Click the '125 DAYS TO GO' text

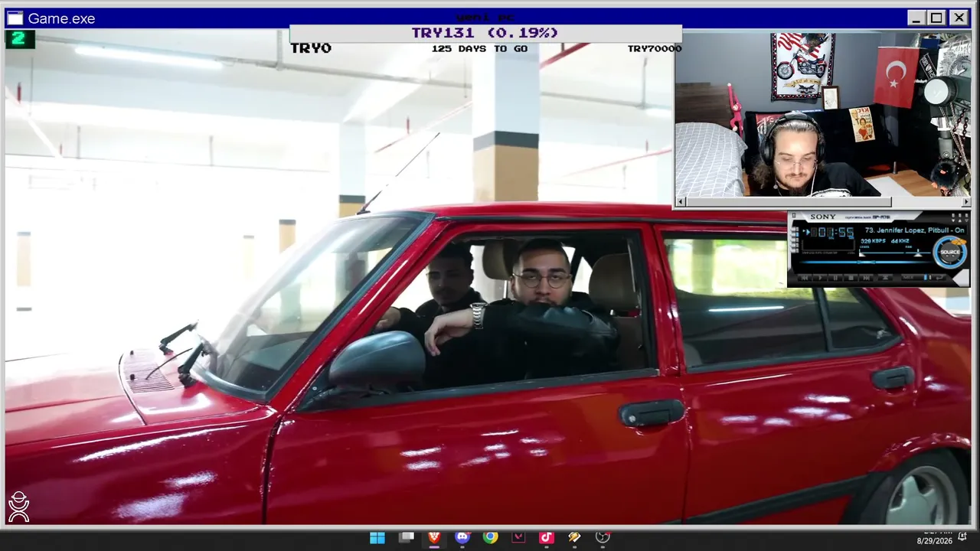(x=479, y=48)
